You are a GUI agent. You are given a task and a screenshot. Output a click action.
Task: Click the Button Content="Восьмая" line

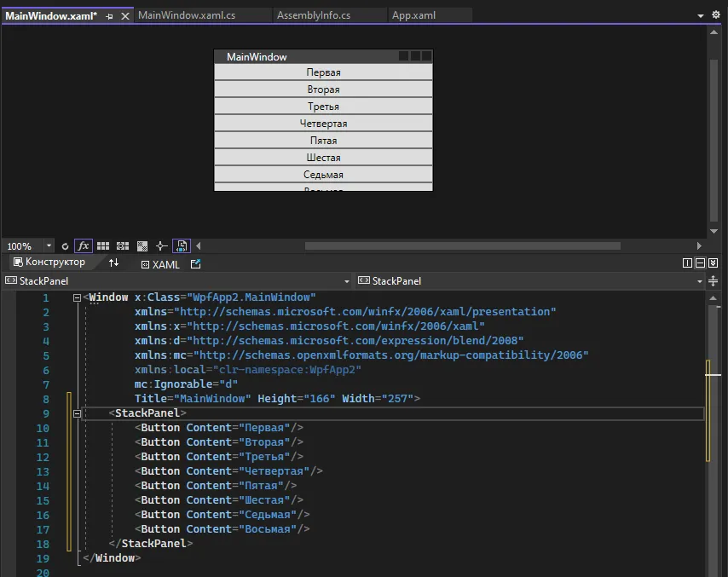coord(222,528)
